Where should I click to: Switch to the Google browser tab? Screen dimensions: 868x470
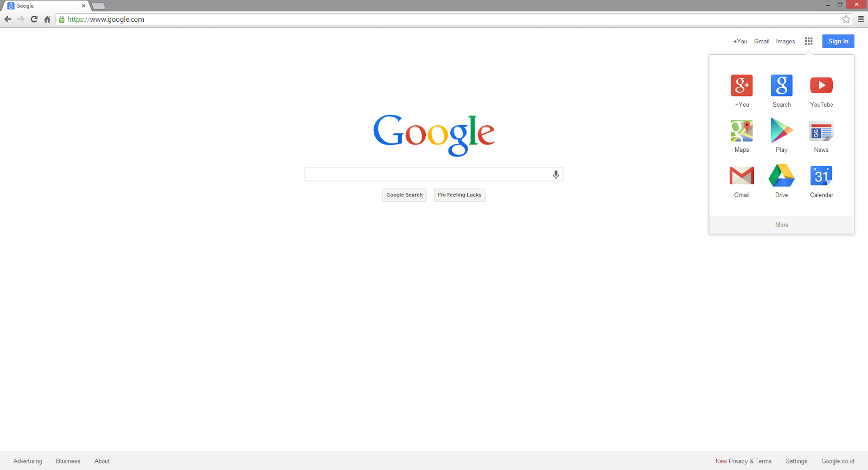pos(46,5)
